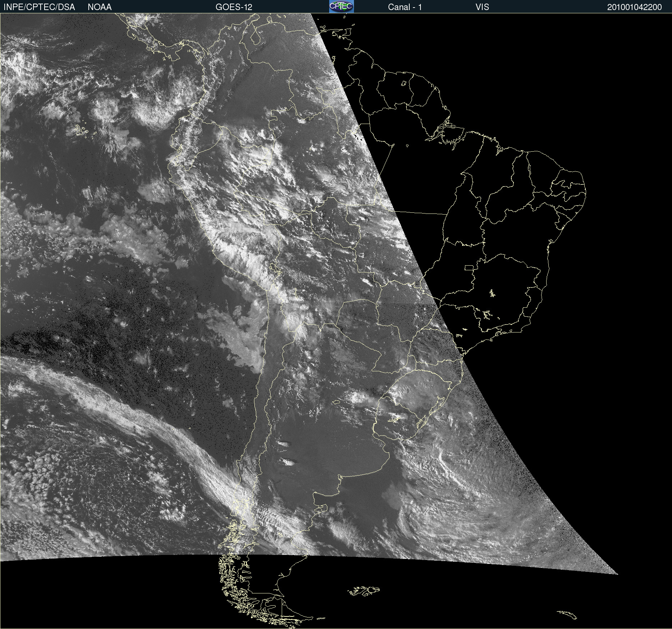Select the GOES-12 satellite label
The width and height of the screenshot is (672, 629).
pyautogui.click(x=234, y=7)
